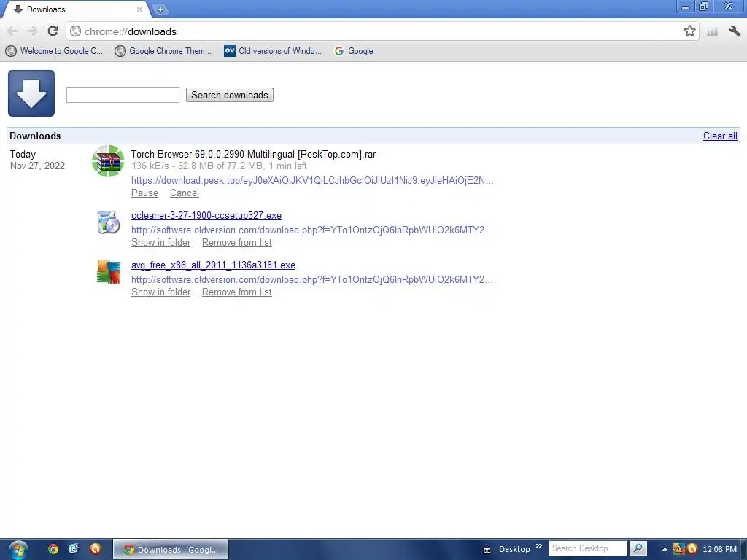This screenshot has height=560, width=747.
Task: Open the Old versions of Windows bookmark
Action: [273, 51]
